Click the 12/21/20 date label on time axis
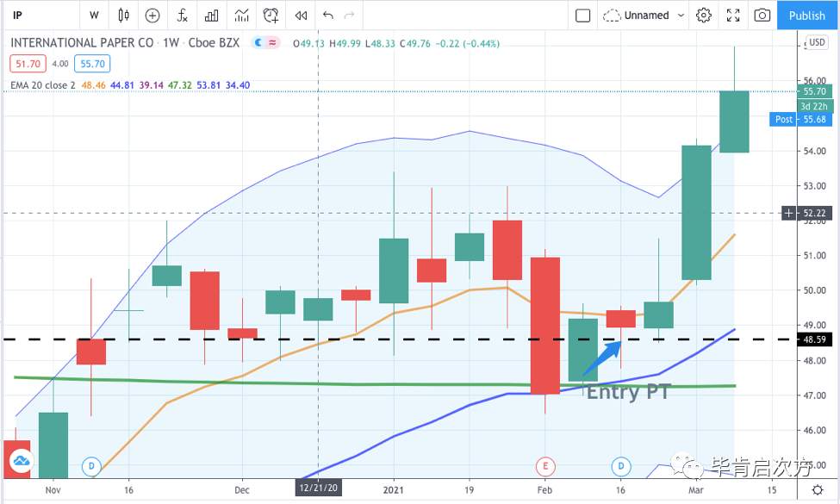The image size is (840, 504). coord(318,488)
